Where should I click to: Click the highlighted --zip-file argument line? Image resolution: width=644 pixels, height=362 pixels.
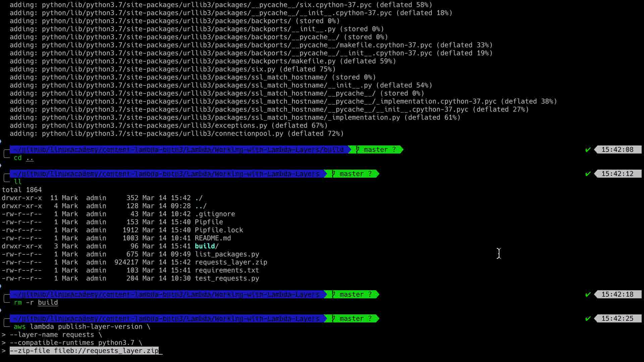pyautogui.click(x=84, y=351)
